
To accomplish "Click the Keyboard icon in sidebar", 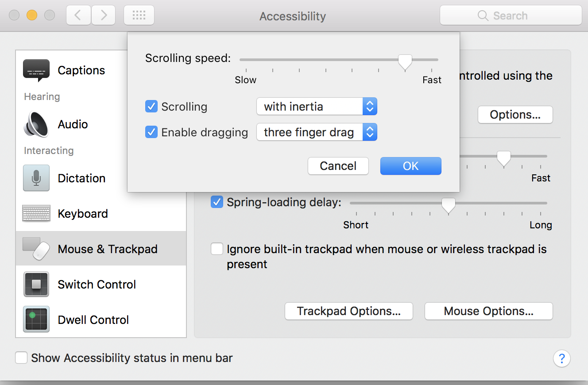I will click(36, 214).
